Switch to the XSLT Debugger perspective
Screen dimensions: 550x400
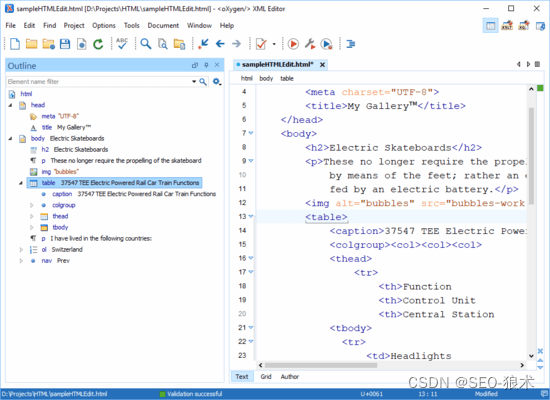[507, 26]
